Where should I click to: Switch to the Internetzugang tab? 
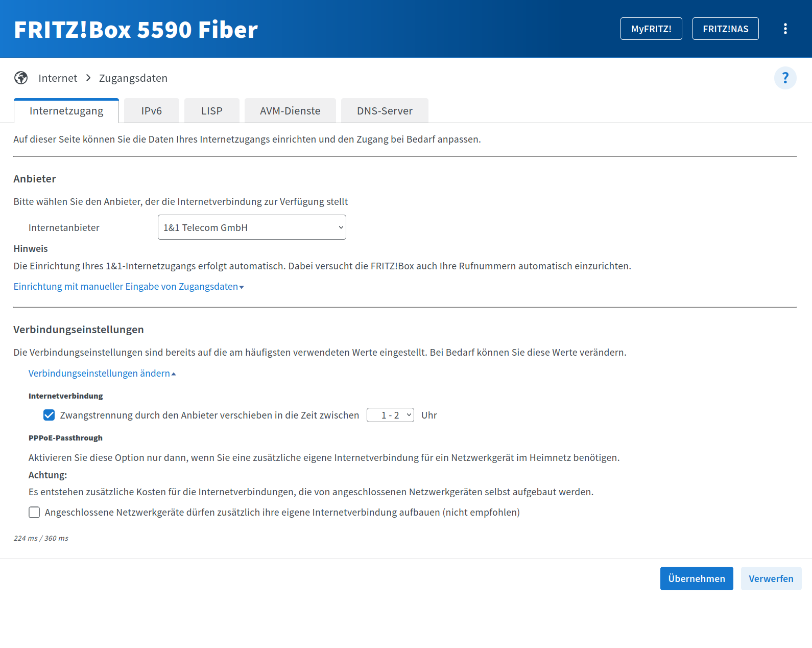[66, 111]
